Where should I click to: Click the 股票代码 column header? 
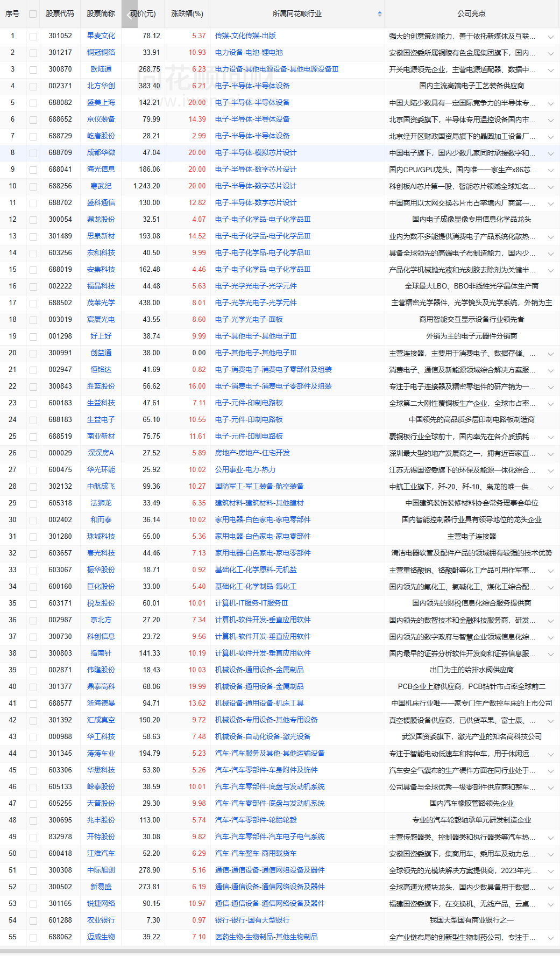coord(60,13)
